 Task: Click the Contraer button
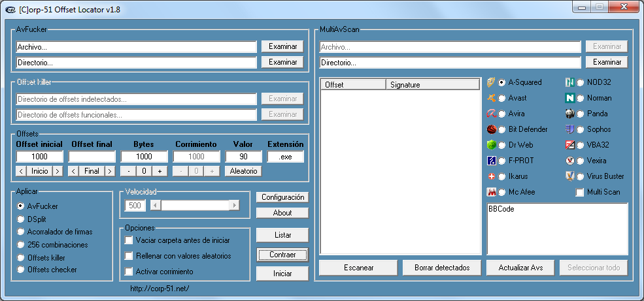(x=282, y=255)
